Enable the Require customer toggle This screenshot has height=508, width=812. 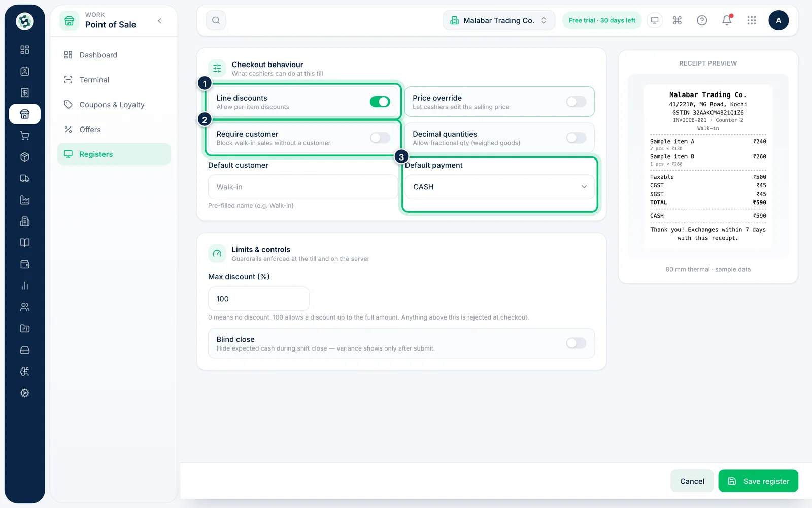pyautogui.click(x=380, y=138)
